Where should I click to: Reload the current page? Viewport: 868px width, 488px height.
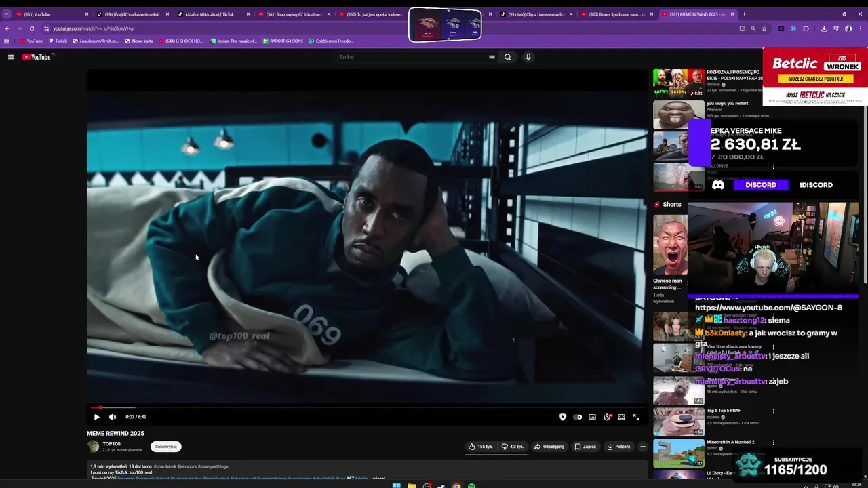click(31, 28)
